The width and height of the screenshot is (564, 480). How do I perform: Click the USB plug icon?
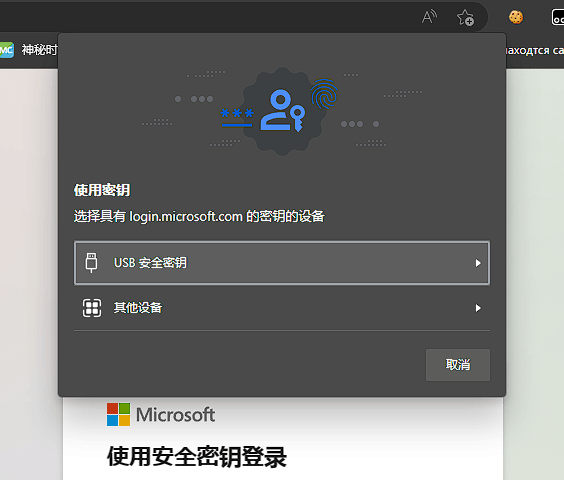click(91, 263)
